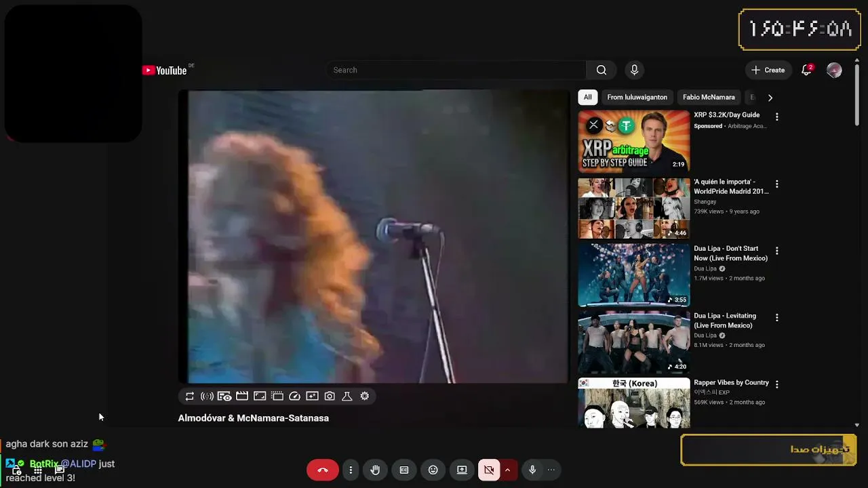The image size is (868, 488).
Task: Toggle captions with the CC button
Action: click(x=404, y=470)
